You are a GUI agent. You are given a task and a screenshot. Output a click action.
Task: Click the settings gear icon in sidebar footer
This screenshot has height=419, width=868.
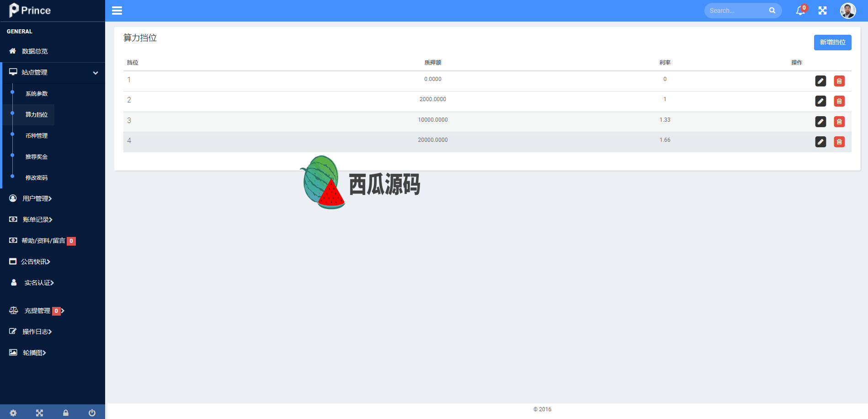pos(13,413)
